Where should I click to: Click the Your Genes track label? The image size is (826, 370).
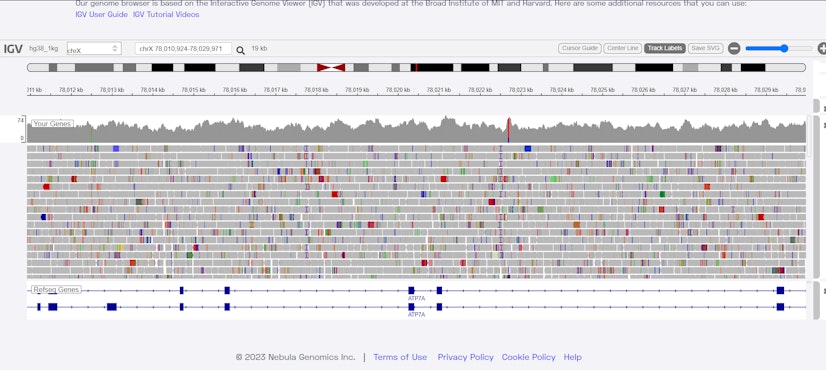coord(52,124)
